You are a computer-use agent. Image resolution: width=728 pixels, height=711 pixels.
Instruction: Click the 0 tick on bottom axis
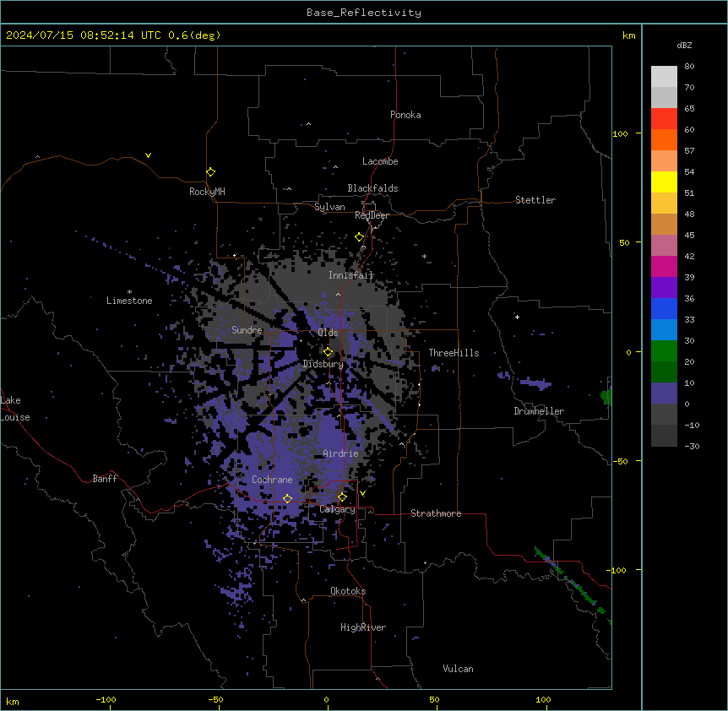pos(326,699)
